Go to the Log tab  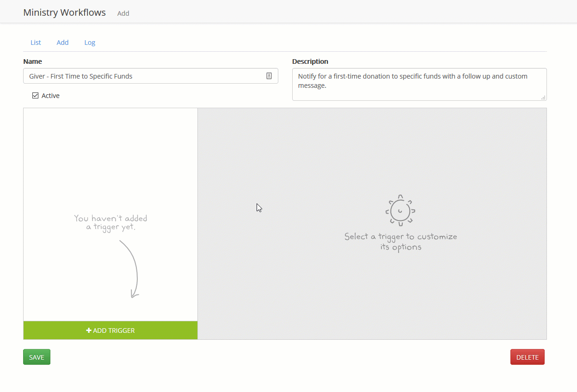point(90,43)
